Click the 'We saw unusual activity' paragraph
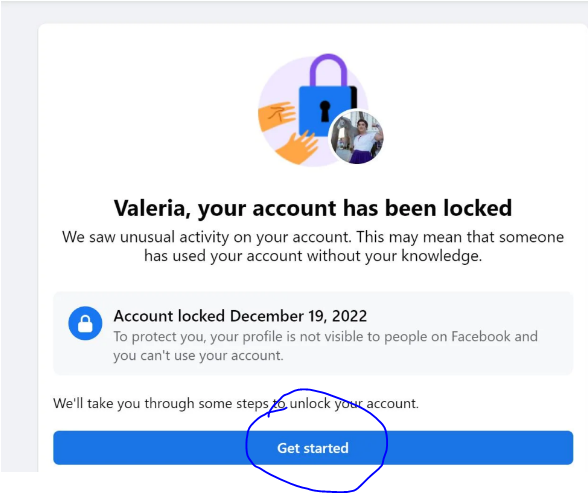Viewport: 588px width, 493px height. 313,246
